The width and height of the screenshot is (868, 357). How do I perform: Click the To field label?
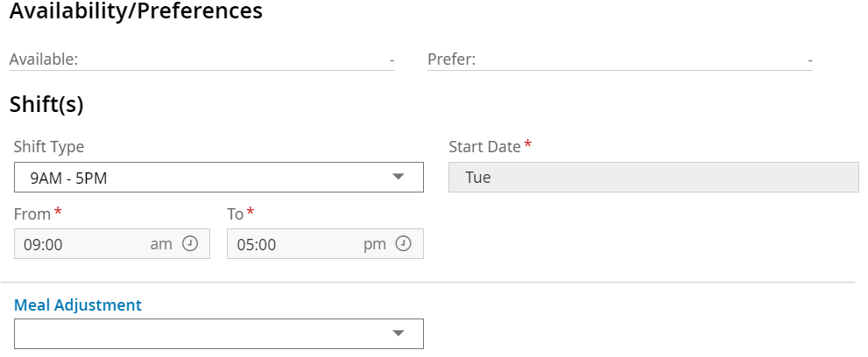[235, 213]
